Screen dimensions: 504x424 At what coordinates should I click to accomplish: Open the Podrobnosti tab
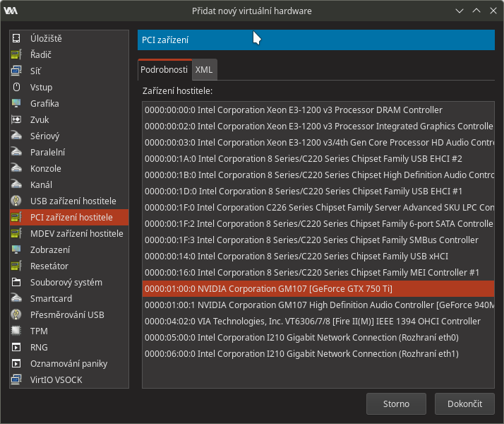(x=164, y=70)
